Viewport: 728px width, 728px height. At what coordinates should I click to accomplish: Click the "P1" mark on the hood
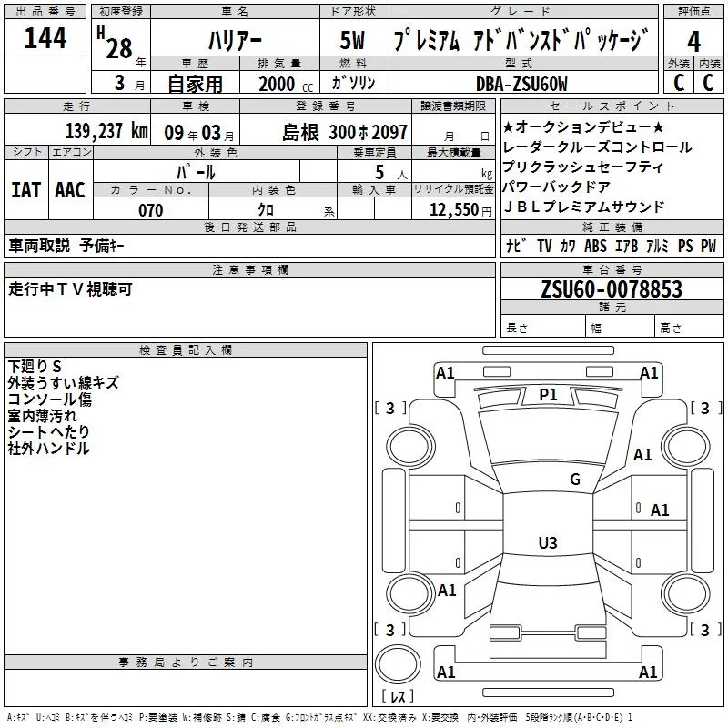click(548, 395)
